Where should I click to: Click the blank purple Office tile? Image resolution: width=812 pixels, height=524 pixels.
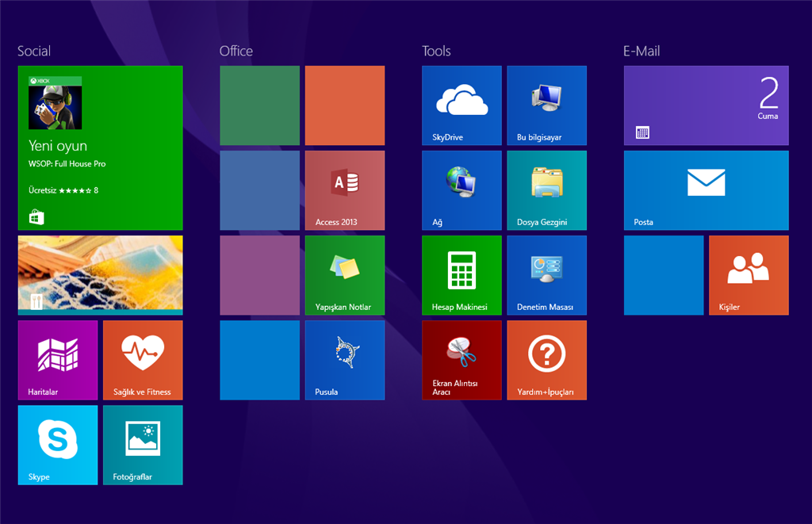pyautogui.click(x=259, y=275)
